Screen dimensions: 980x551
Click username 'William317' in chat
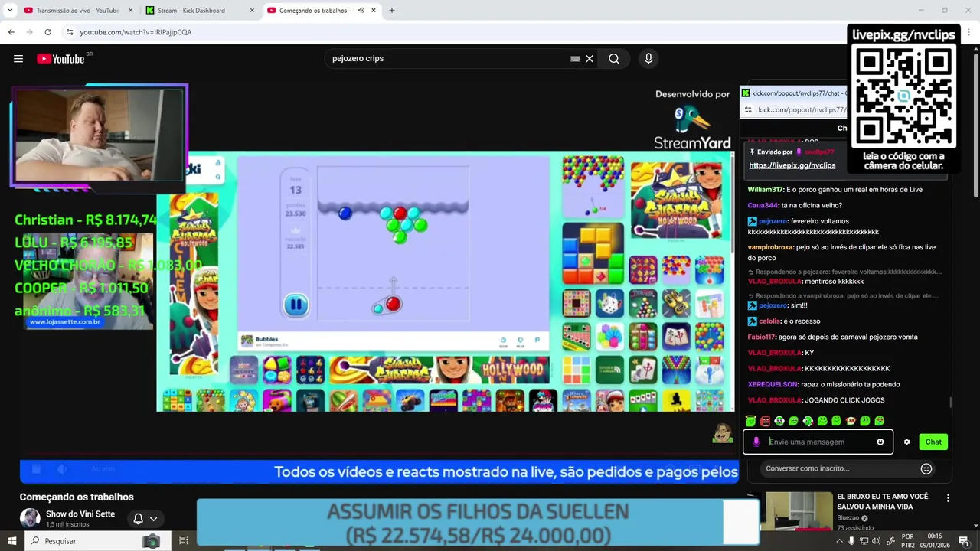point(766,189)
